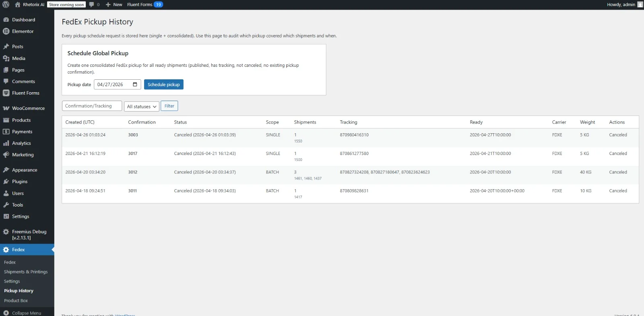Click the Collapse Menu arrow icon

(6, 313)
